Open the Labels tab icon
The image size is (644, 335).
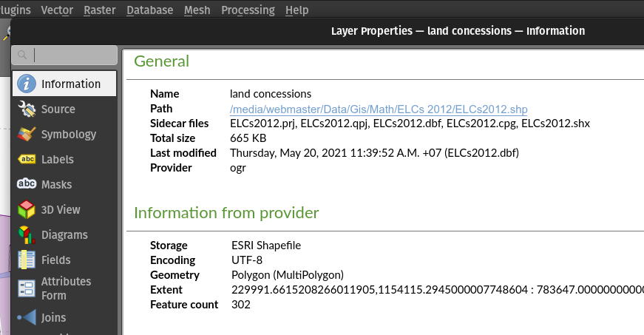click(x=27, y=160)
